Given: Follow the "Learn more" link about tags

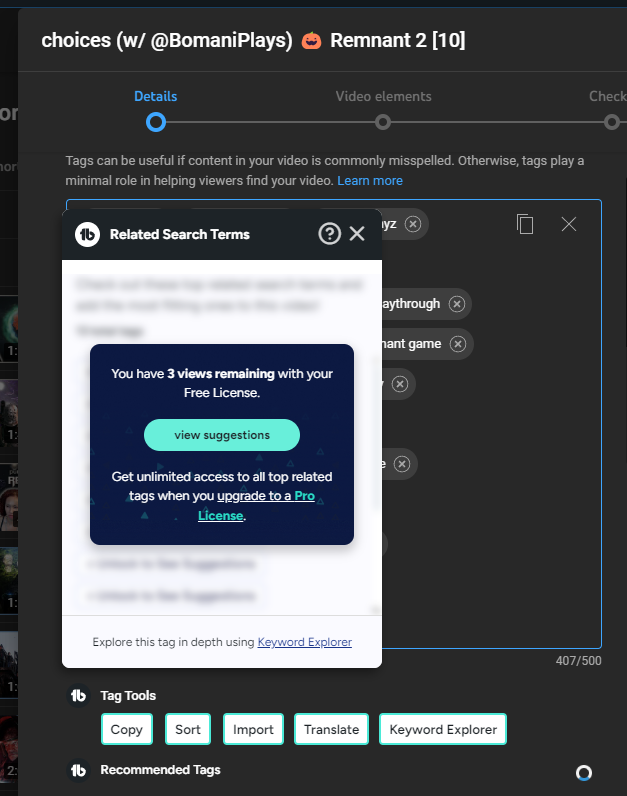Looking at the screenshot, I should point(370,181).
